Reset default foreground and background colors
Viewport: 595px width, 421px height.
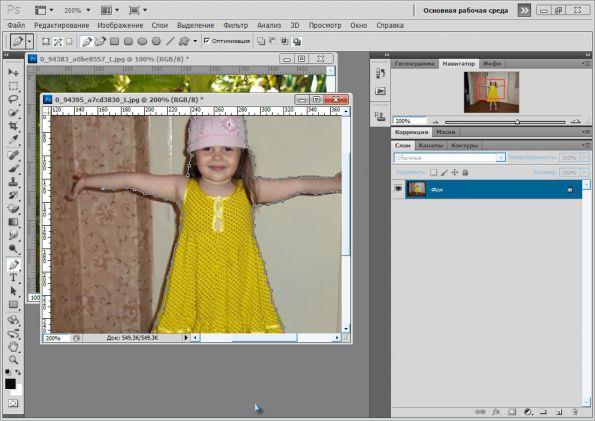tap(8, 372)
